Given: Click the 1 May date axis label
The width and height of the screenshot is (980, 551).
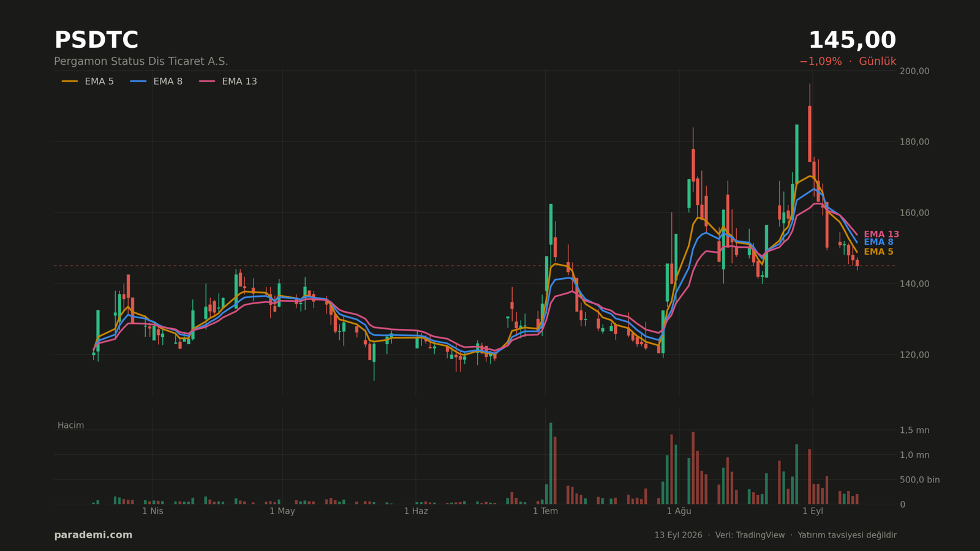Looking at the screenshot, I should coord(282,511).
